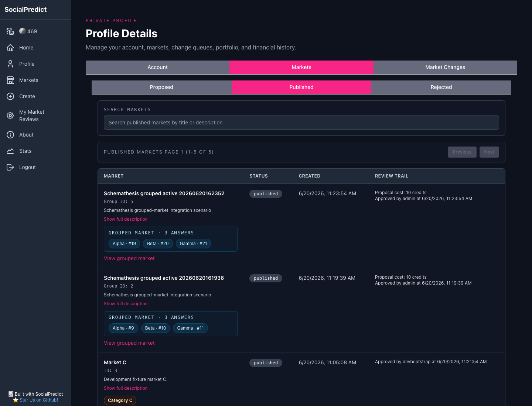Click created date 6/20/2026, 11:05:08 AM

tap(327, 362)
